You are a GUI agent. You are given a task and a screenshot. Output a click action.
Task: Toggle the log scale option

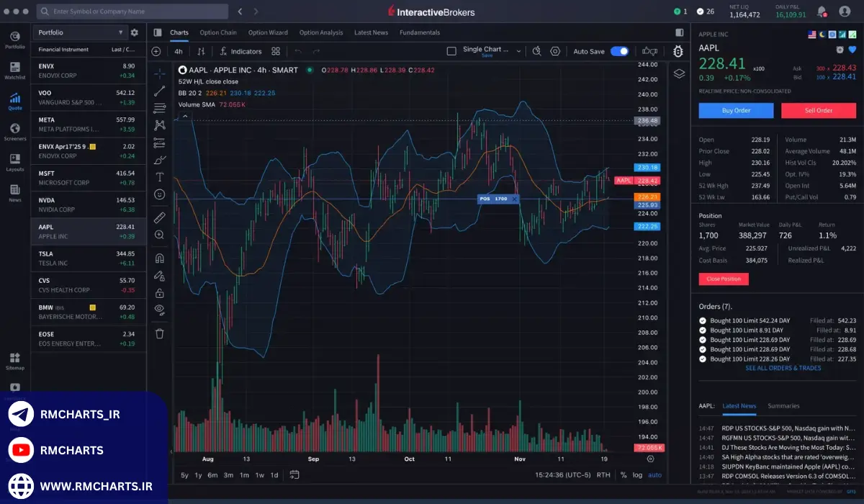[x=637, y=474]
